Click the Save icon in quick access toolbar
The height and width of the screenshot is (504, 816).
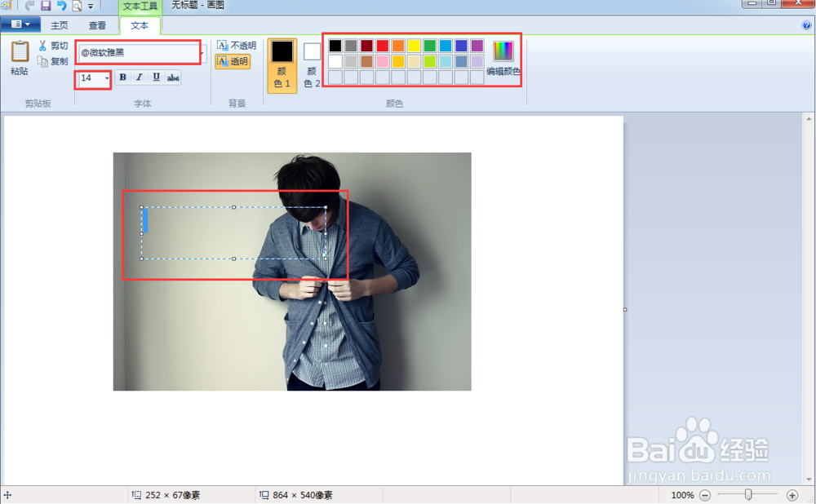46,6
